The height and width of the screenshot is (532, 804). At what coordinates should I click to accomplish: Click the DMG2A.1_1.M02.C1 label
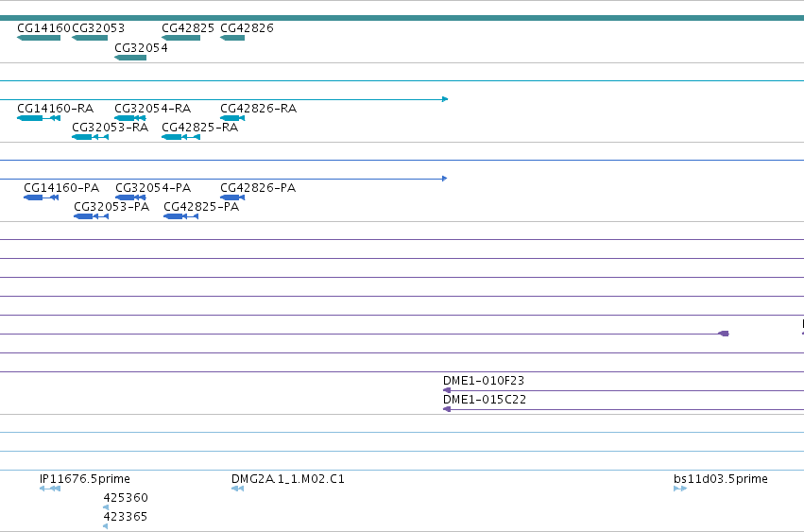[288, 479]
